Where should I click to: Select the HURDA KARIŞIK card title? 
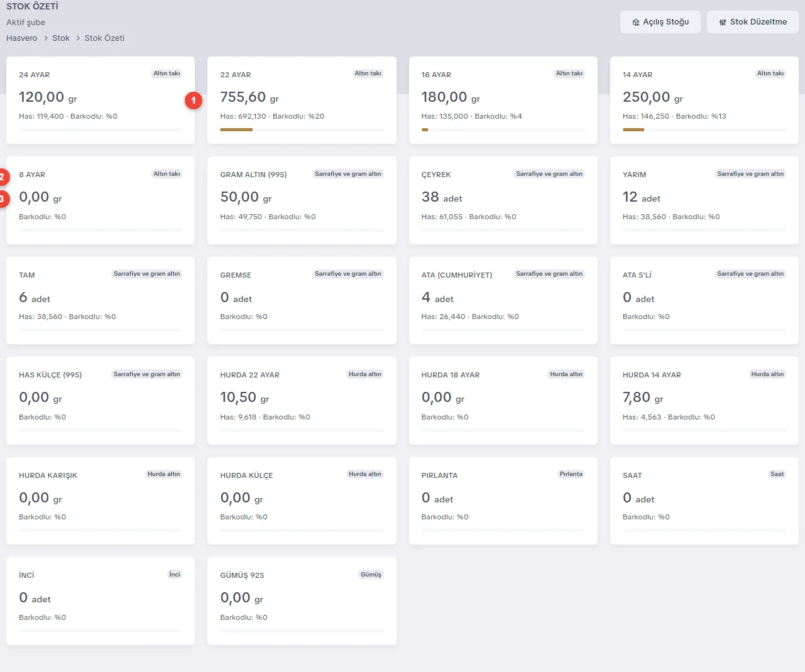coord(48,475)
